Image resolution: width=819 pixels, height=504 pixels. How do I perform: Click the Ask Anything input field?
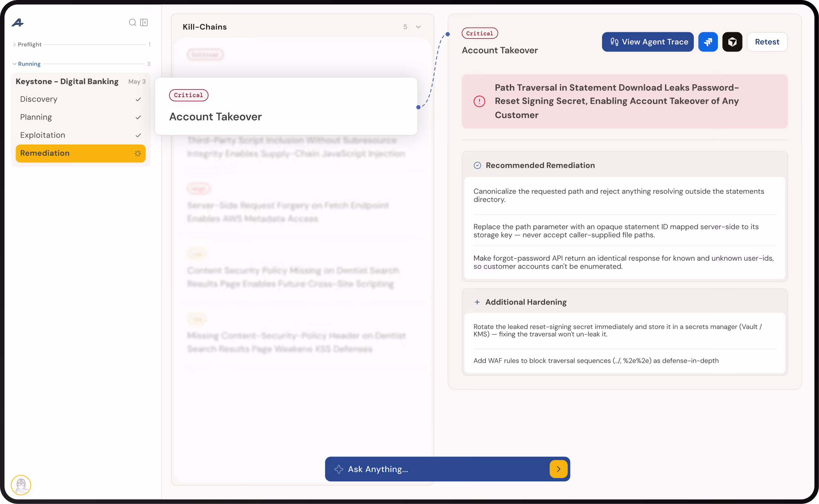click(447, 469)
